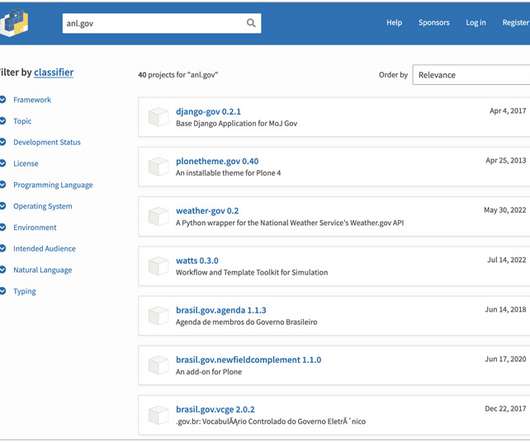Expand the Programming Language filter
Screen dimensions: 530x442
click(x=46, y=185)
